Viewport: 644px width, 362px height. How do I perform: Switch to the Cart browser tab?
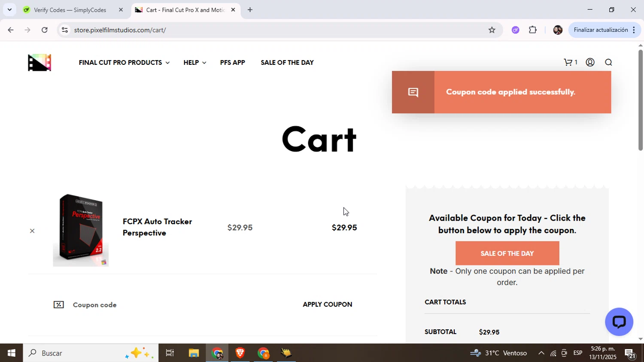(185, 10)
